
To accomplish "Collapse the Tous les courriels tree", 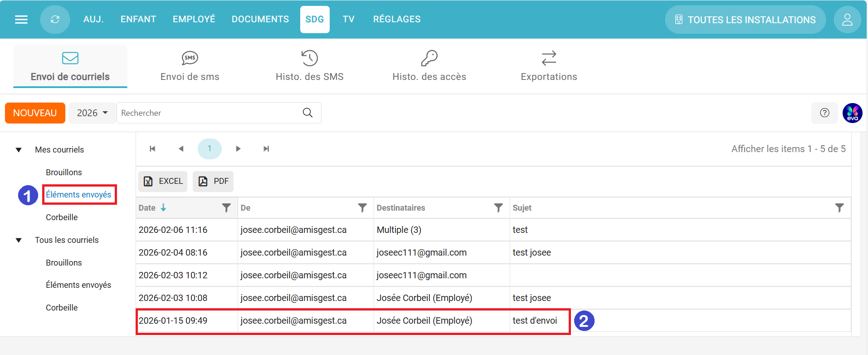I will coord(19,240).
